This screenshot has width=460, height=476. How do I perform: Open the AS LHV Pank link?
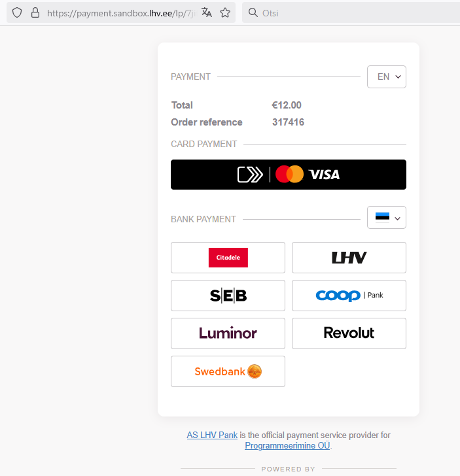212,435
